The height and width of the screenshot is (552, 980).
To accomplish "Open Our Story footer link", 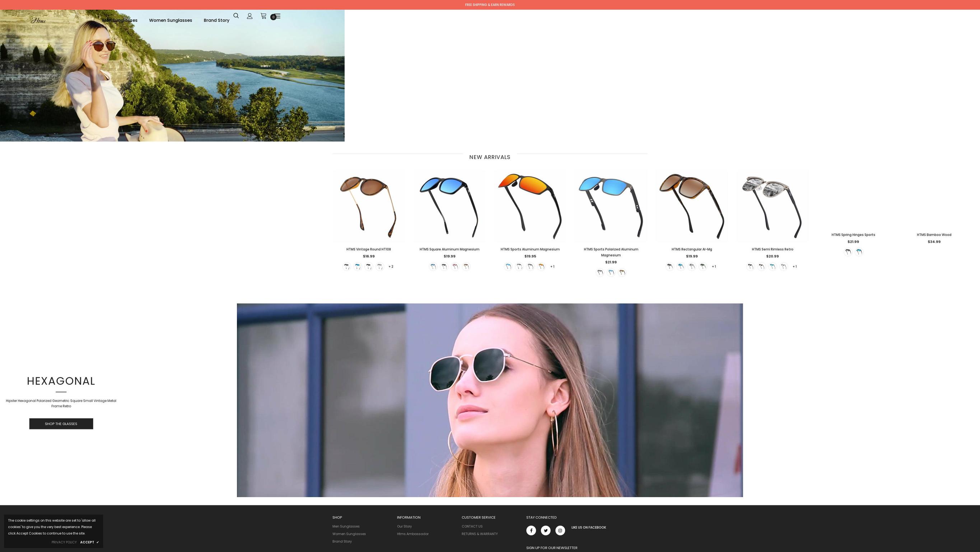I will 405,527.
